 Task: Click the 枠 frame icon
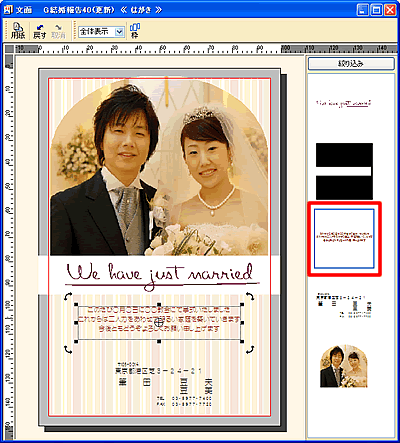tap(135, 30)
